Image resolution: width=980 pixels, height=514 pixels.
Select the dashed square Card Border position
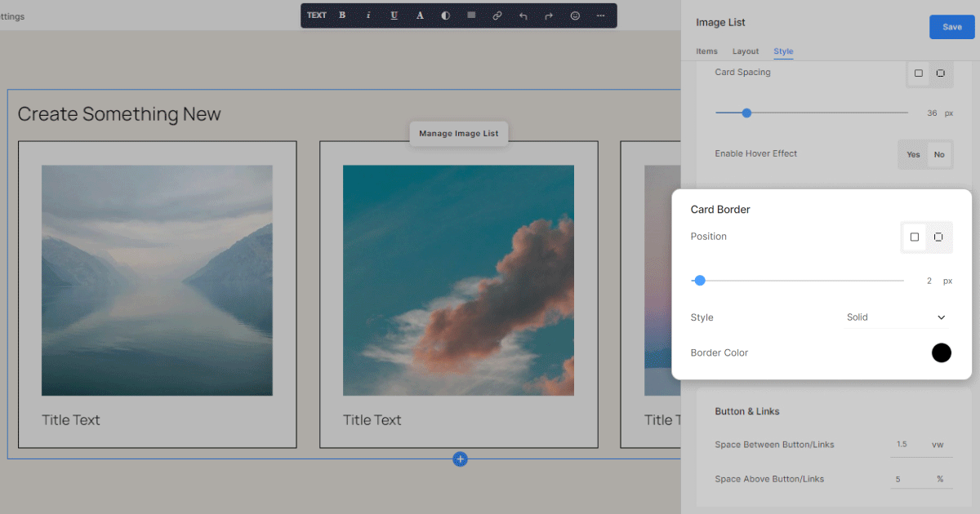[x=938, y=237]
